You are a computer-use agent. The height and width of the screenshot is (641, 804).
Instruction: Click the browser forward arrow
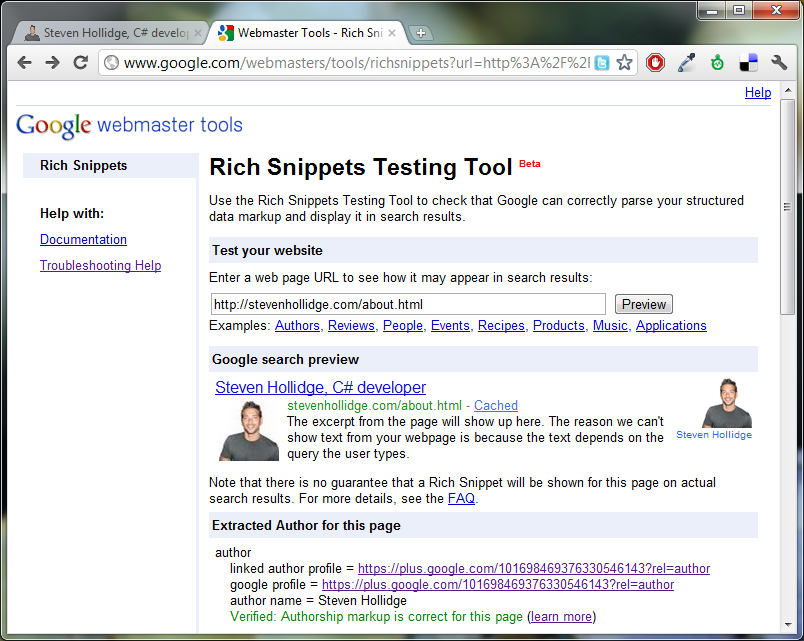[52, 63]
